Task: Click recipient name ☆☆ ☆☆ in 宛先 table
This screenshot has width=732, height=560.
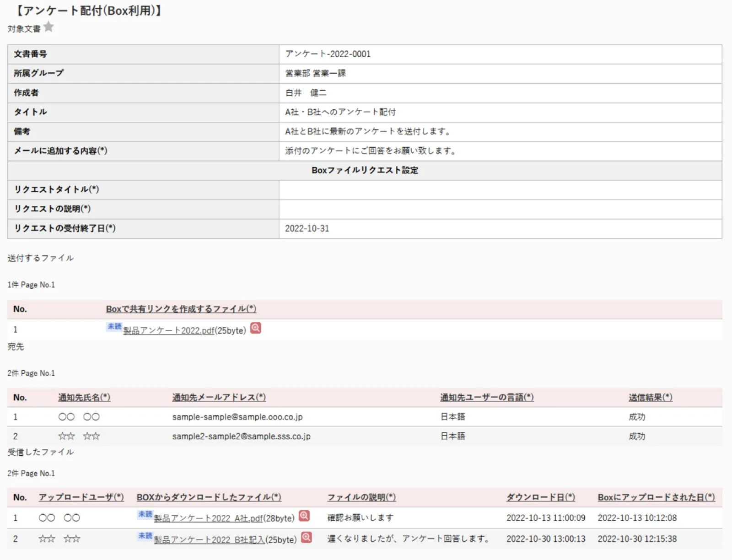Action: tap(79, 436)
